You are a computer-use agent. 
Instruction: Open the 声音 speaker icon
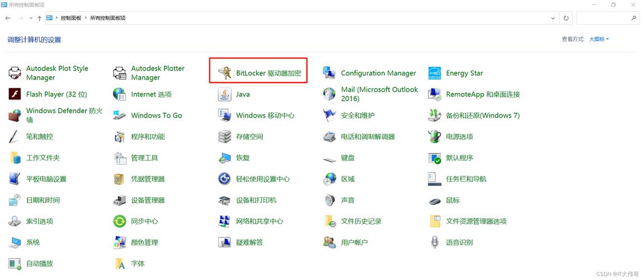pyautogui.click(x=330, y=200)
